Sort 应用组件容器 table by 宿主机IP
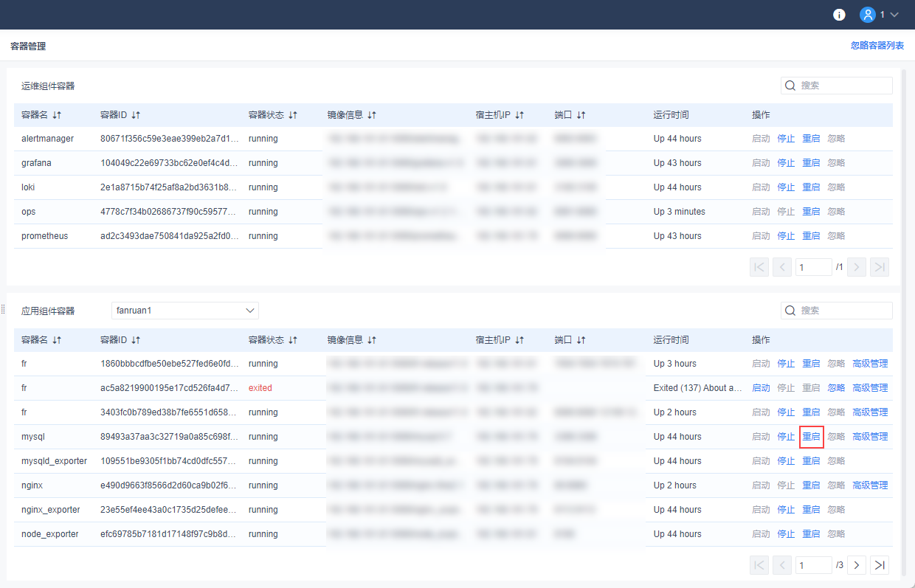The height and width of the screenshot is (588, 915). click(x=519, y=340)
